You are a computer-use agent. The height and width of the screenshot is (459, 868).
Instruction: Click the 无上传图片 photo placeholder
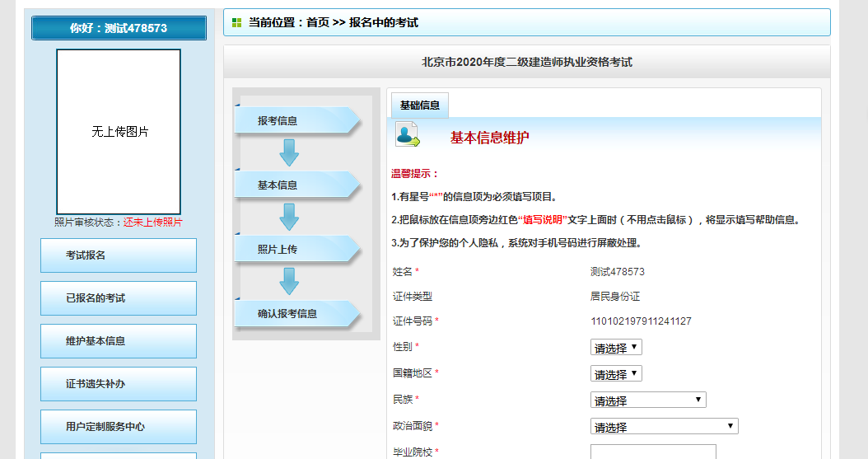[x=119, y=132]
